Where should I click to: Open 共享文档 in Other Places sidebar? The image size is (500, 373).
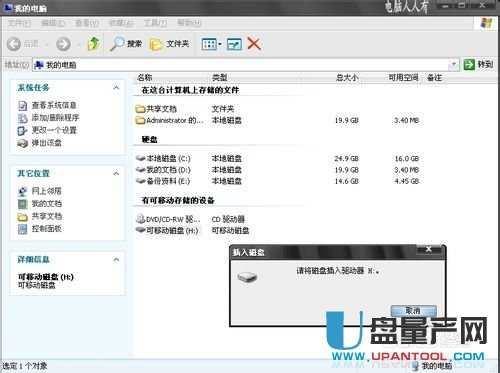(47, 216)
